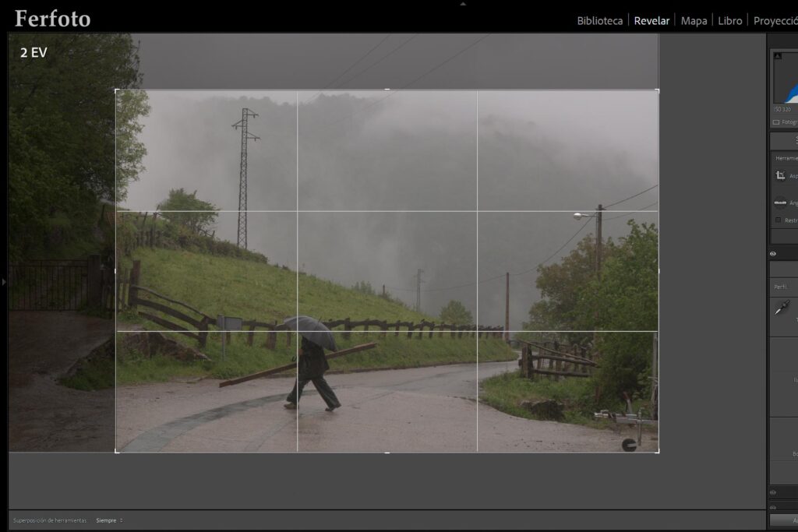Toggle the eye visibility switch above the Perfil section
This screenshot has height=532, width=798.
773,254
